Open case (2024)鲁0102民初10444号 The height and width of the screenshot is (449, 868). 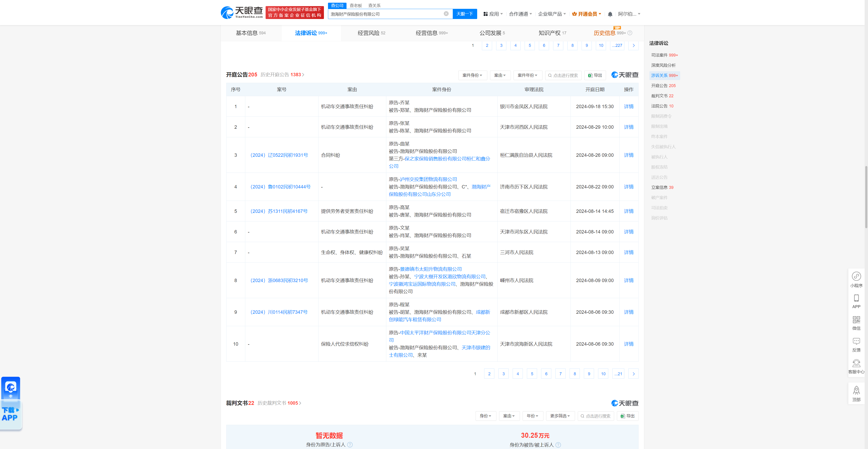pyautogui.click(x=280, y=187)
